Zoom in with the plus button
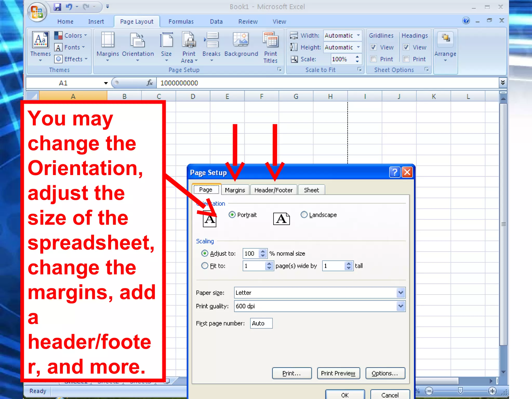 tap(493, 391)
